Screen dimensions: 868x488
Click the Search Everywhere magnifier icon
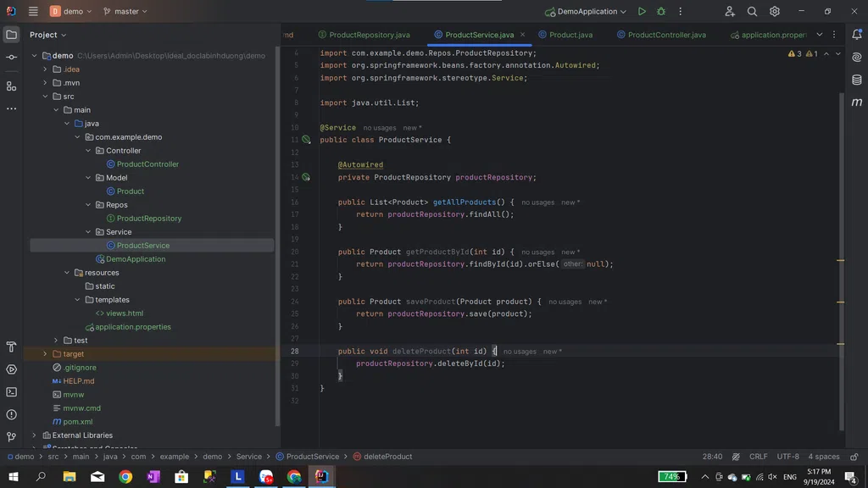click(752, 12)
